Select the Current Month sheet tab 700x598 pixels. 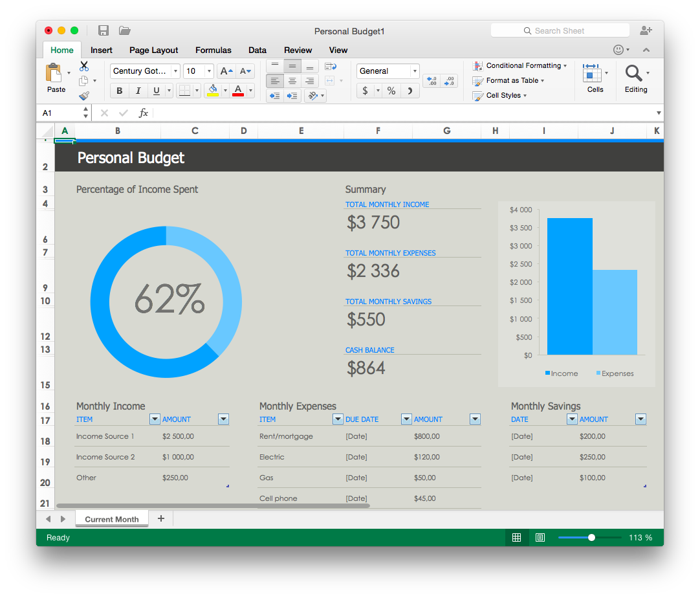[111, 518]
